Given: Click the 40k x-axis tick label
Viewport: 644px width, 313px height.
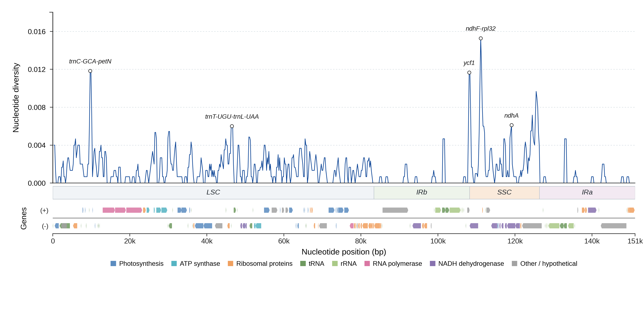Looking at the screenshot, I should pos(207,241).
